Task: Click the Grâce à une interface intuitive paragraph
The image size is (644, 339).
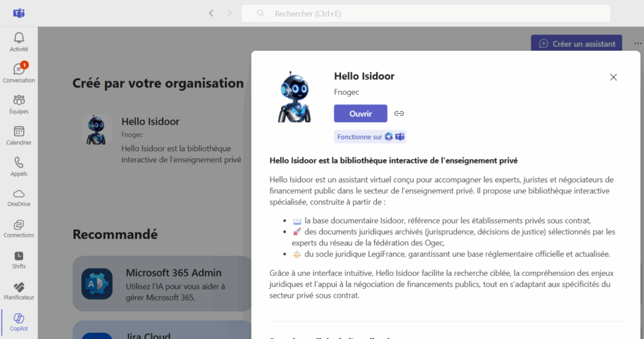Action: click(441, 284)
